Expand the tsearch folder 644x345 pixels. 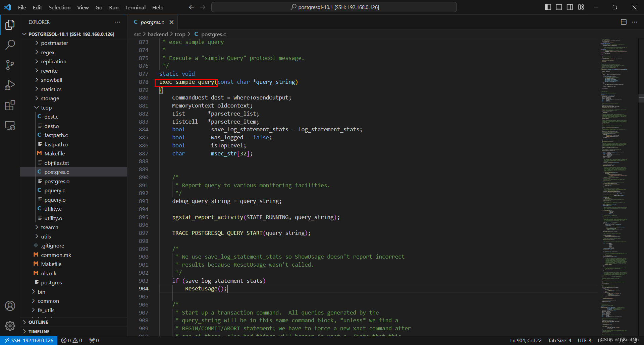tap(50, 227)
